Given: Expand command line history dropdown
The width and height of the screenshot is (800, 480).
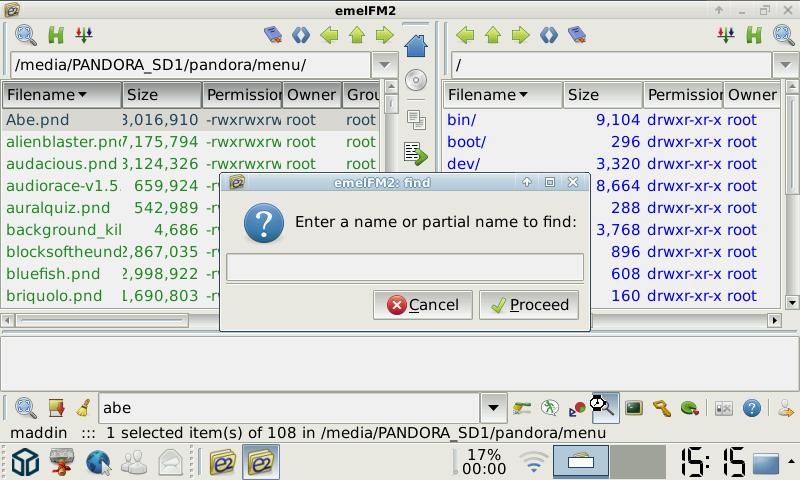Looking at the screenshot, I should 493,408.
